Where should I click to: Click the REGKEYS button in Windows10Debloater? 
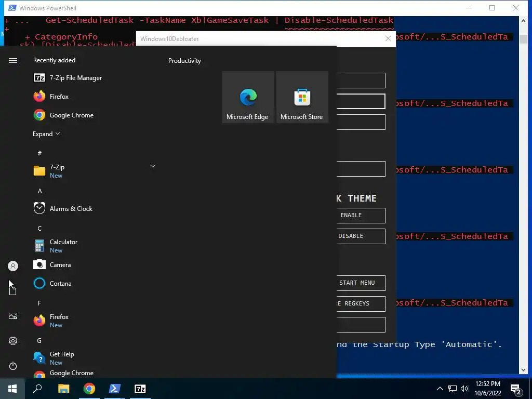pyautogui.click(x=361, y=303)
